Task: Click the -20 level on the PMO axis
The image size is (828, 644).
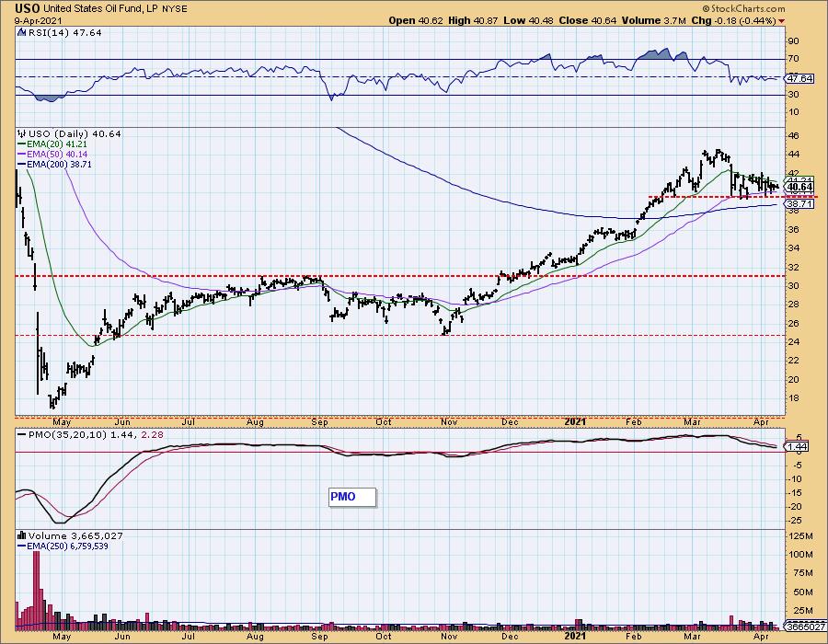Action: click(x=797, y=507)
